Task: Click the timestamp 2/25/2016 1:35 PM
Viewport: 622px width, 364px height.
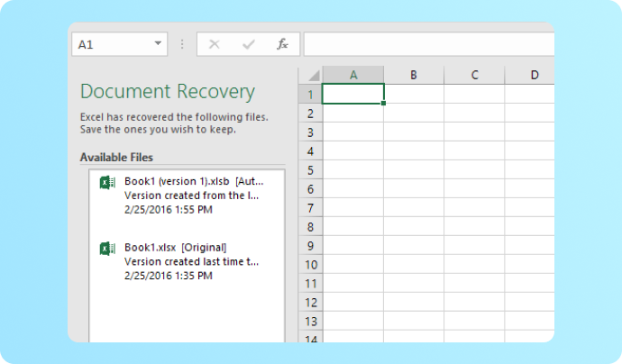Action: pyautogui.click(x=169, y=276)
